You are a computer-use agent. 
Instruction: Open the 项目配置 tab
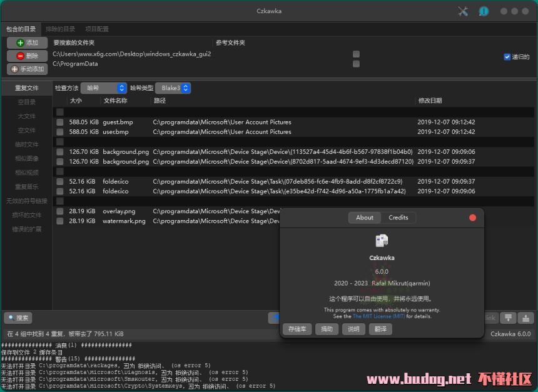coord(97,29)
